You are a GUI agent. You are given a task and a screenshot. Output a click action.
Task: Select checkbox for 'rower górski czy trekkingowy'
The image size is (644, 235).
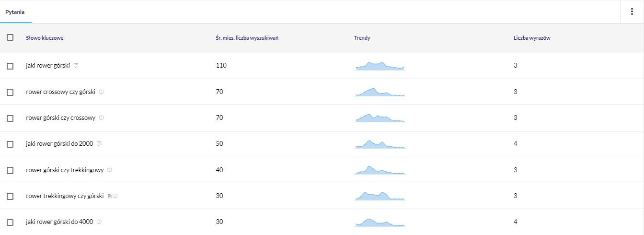pyautogui.click(x=10, y=170)
